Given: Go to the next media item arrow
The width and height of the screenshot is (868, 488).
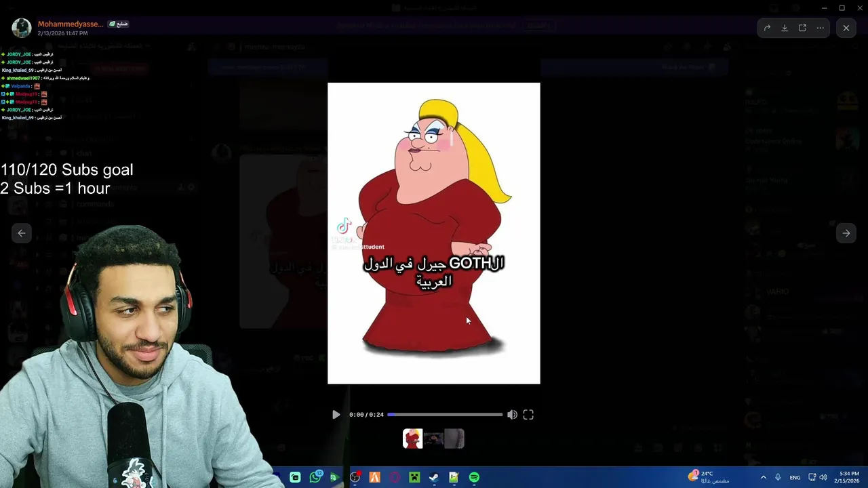Looking at the screenshot, I should [x=846, y=233].
